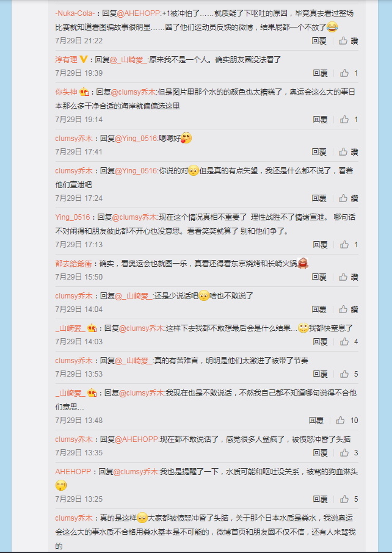
Task: Visit 你头神 profile page
Action: point(66,92)
